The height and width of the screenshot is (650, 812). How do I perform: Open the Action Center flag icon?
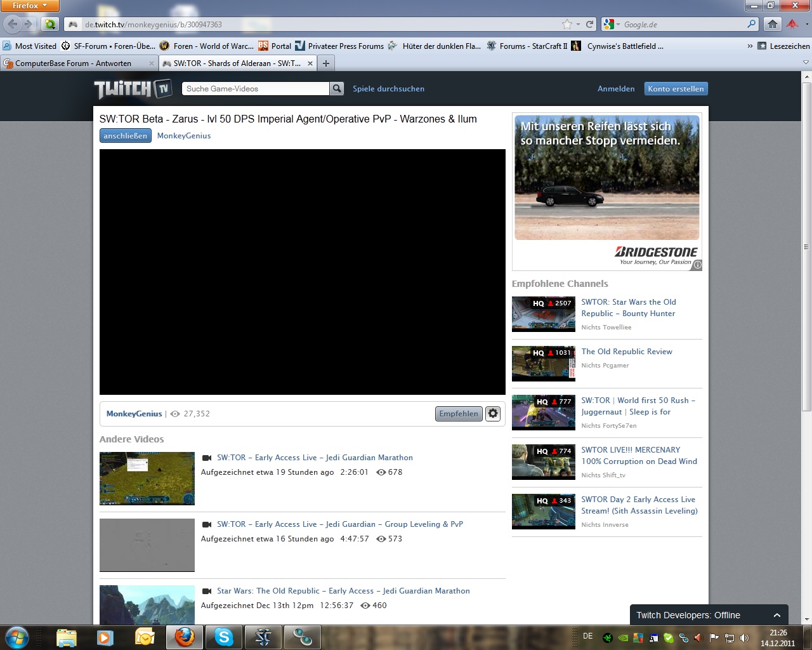tap(714, 638)
